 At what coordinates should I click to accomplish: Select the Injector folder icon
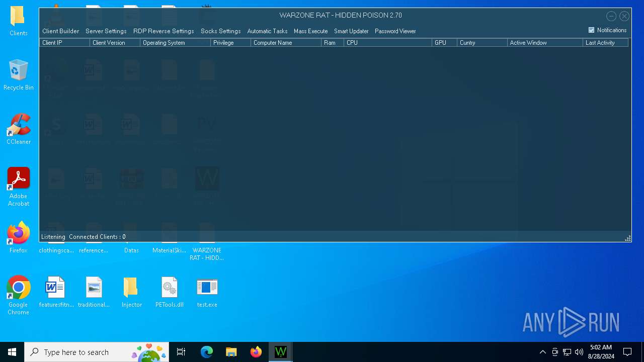pos(131,292)
